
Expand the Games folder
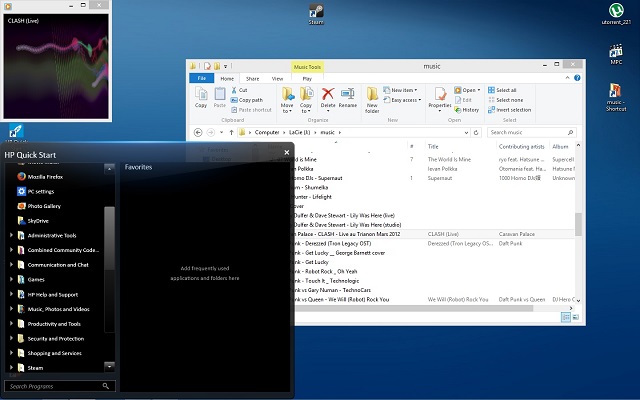click(11, 279)
